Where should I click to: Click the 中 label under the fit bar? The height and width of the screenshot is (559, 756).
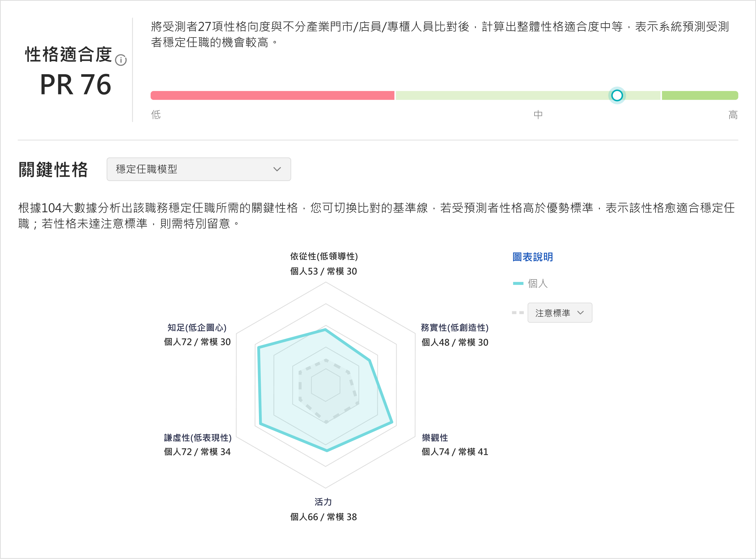(538, 115)
